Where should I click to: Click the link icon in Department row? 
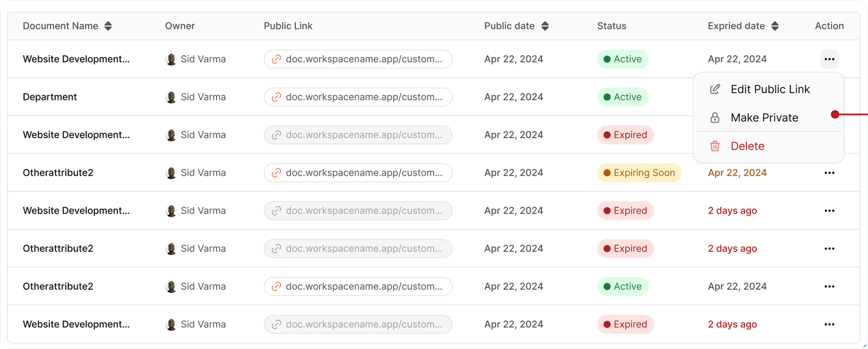coord(276,97)
